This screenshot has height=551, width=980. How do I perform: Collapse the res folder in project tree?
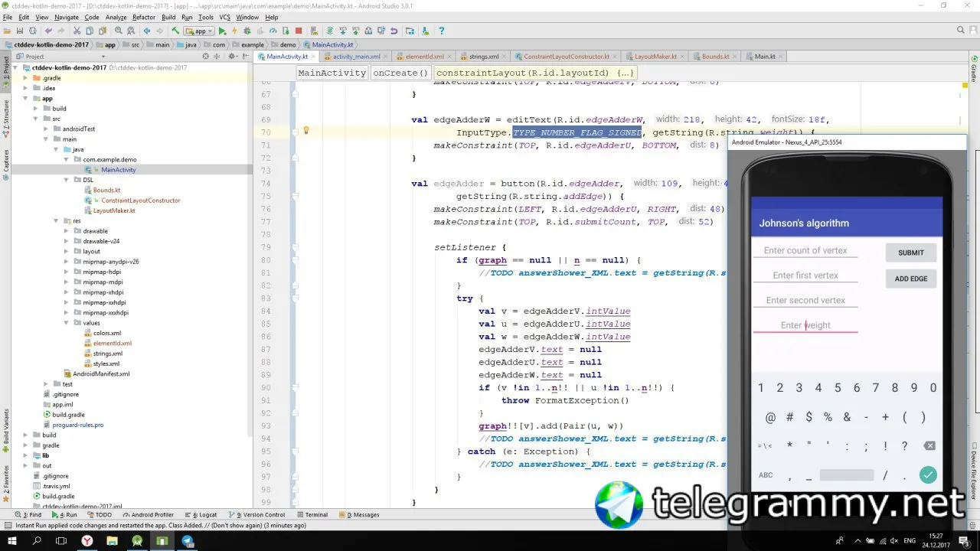click(56, 221)
